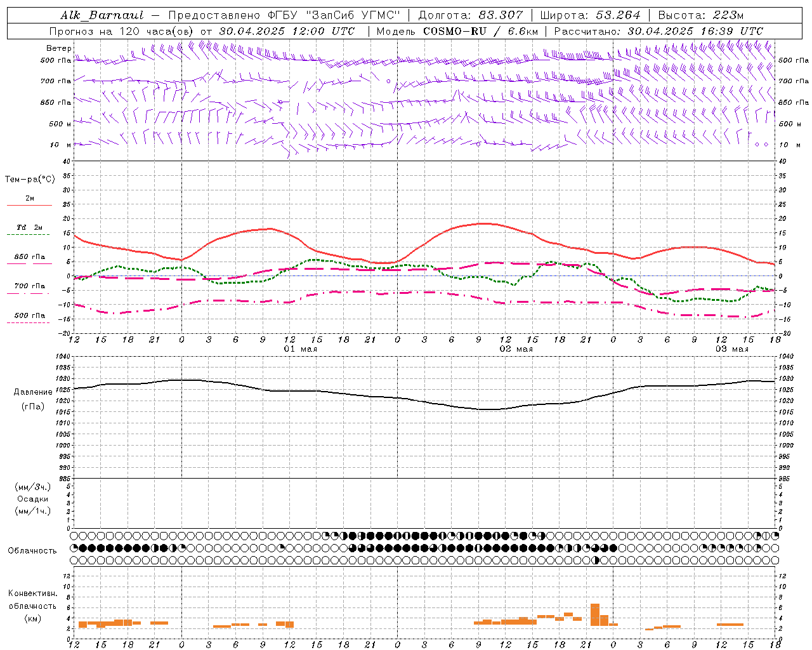The image size is (812, 650).
Task: Click the Широта: 53.264 value
Action: [x=591, y=15]
